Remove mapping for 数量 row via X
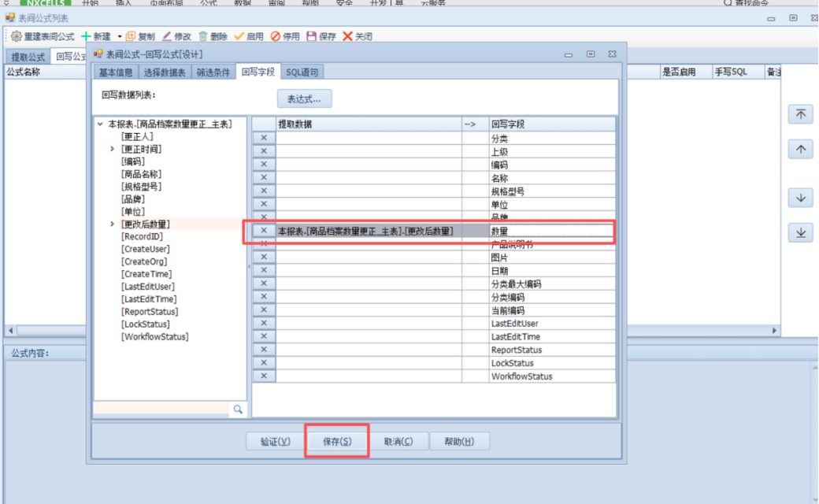The width and height of the screenshot is (819, 504). (x=264, y=231)
